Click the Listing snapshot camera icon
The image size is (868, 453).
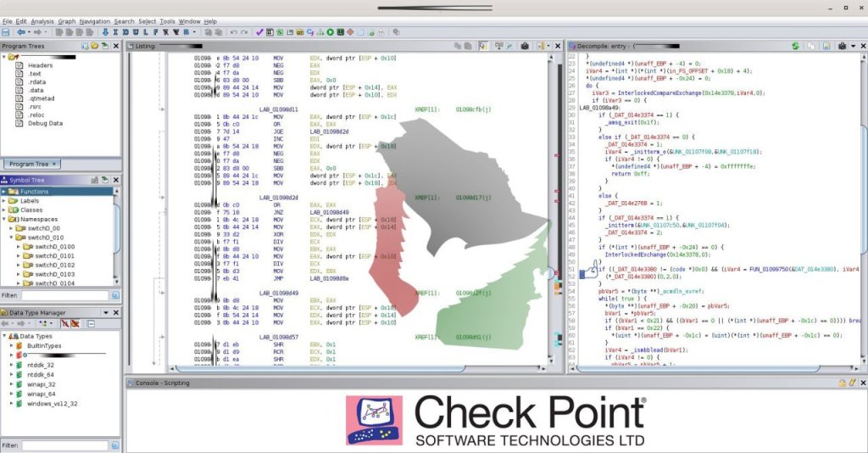point(525,46)
